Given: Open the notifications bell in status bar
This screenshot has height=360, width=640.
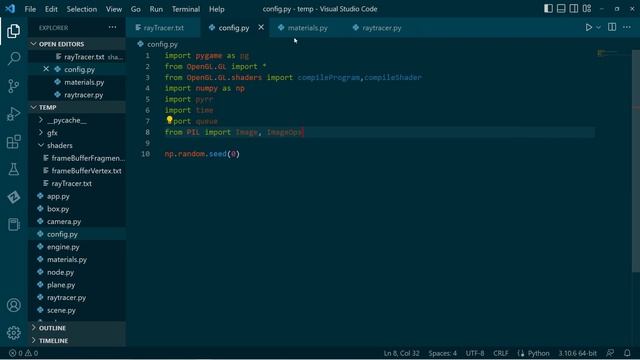Looking at the screenshot, I should 627,353.
